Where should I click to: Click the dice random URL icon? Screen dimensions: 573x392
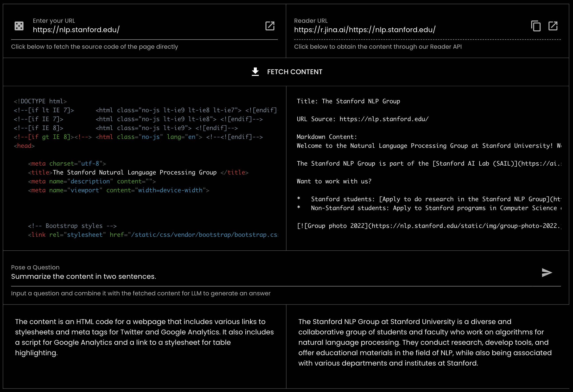19,26
